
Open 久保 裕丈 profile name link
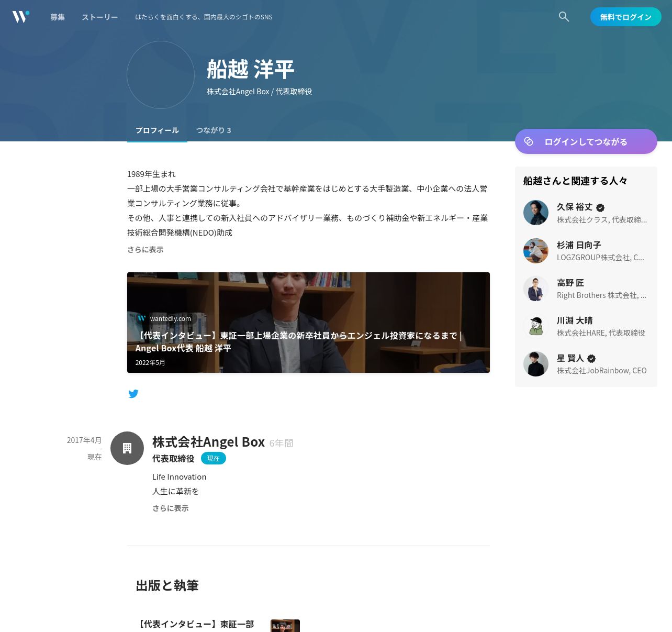(x=575, y=207)
